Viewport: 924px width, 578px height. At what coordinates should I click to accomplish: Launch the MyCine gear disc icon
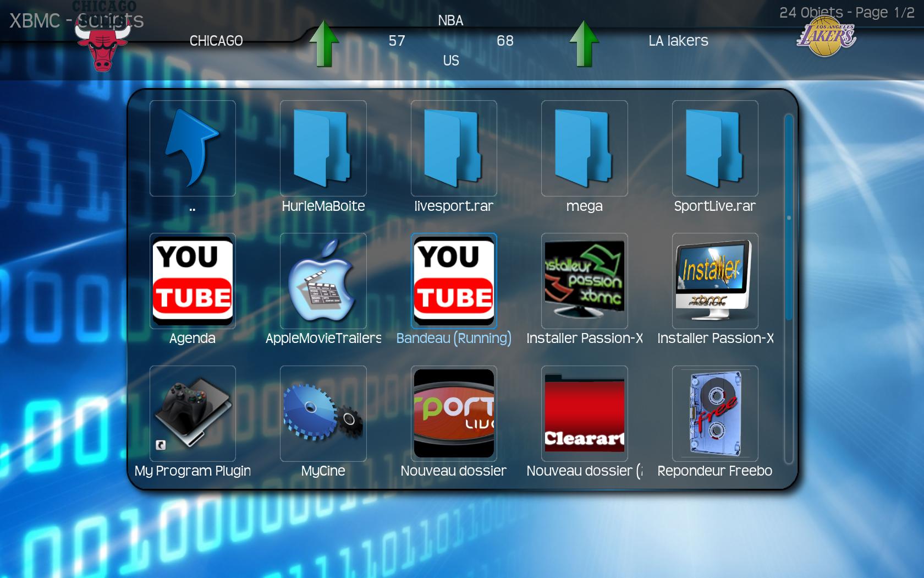click(323, 413)
